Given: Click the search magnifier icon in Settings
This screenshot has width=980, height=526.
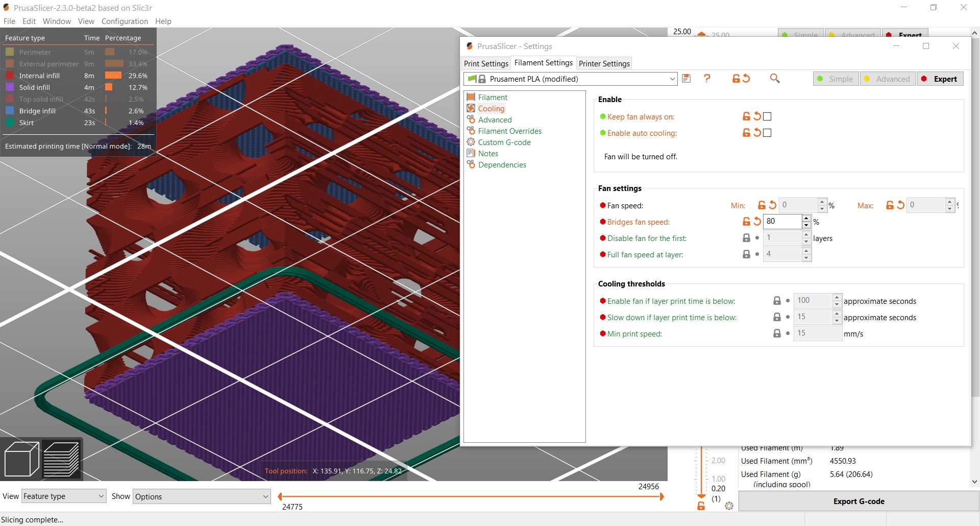Looking at the screenshot, I should [775, 79].
